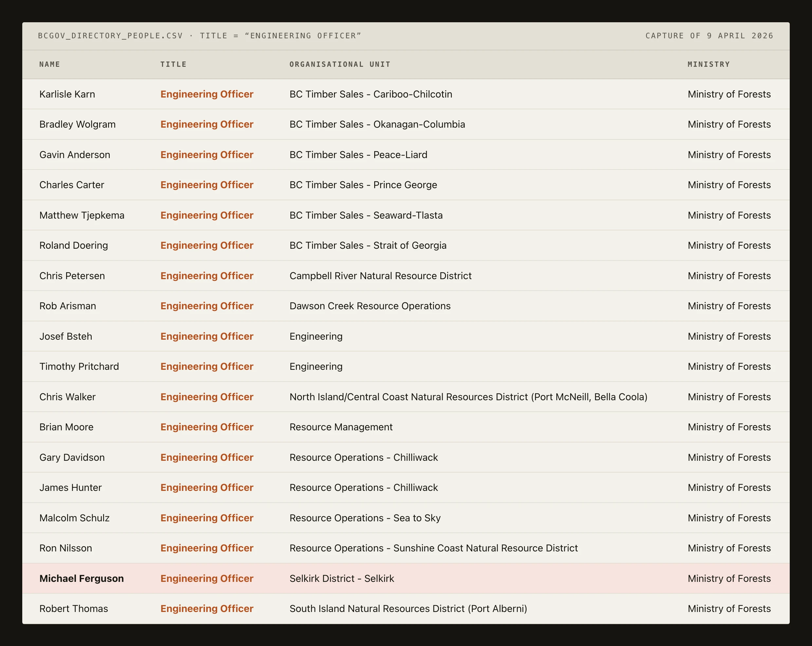Screen dimensions: 812x646
Task: Click Ministry of Forests in Robert Thomas row
Action: (729, 609)
